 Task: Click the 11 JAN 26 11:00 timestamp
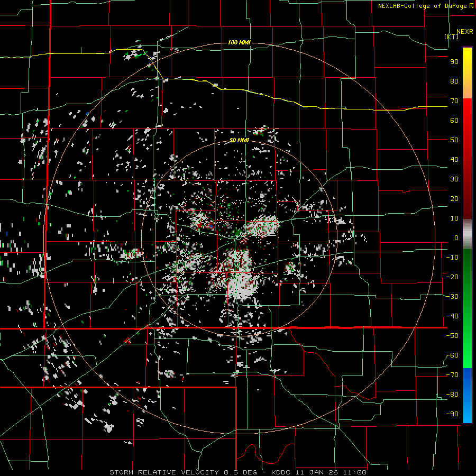[x=331, y=472]
